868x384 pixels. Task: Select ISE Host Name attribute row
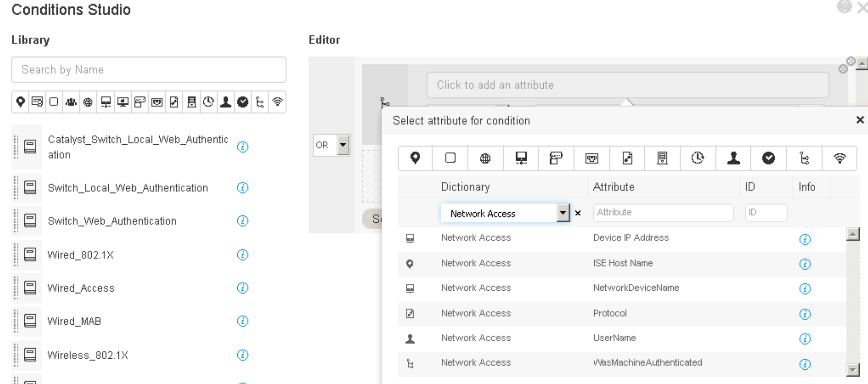click(621, 264)
